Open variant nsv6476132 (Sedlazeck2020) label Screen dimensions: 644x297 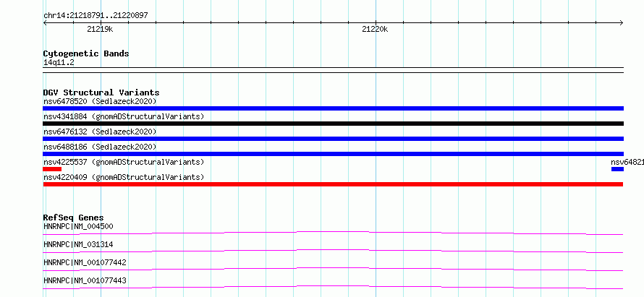pyautogui.click(x=100, y=132)
